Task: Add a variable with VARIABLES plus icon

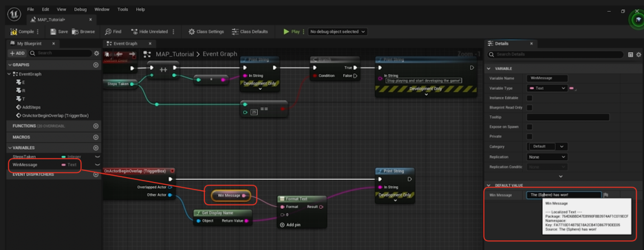Action: pyautogui.click(x=96, y=148)
